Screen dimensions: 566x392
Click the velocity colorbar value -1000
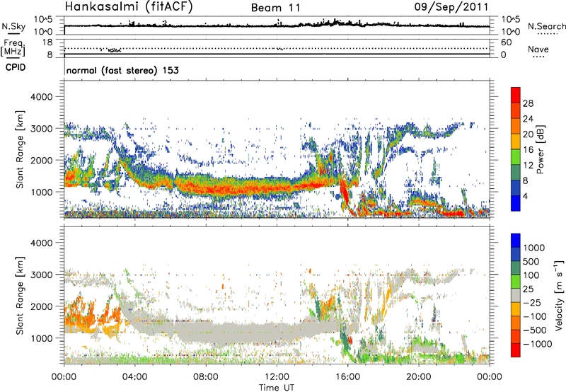[538, 344]
